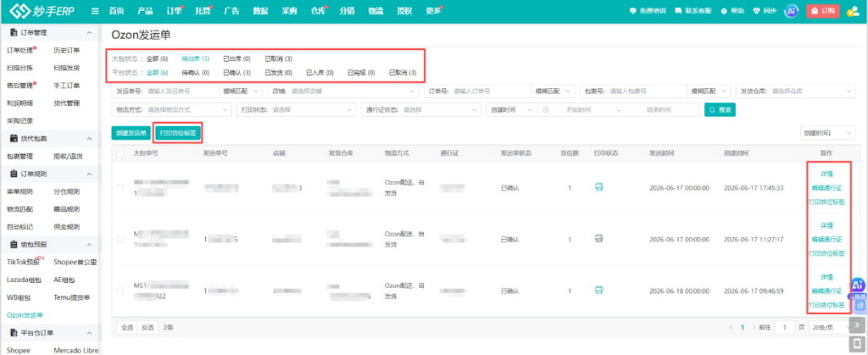The width and height of the screenshot is (868, 355).
Task: Click the 打印货位标签 button above the table
Action: pyautogui.click(x=178, y=133)
